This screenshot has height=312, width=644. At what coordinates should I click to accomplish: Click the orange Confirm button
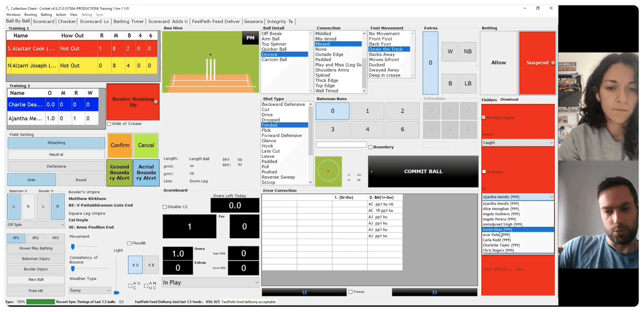click(120, 145)
